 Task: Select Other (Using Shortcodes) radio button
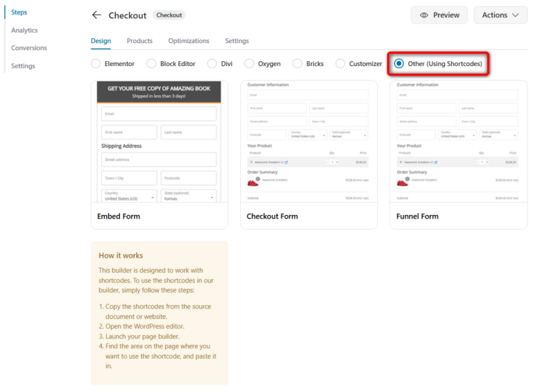pyautogui.click(x=399, y=64)
